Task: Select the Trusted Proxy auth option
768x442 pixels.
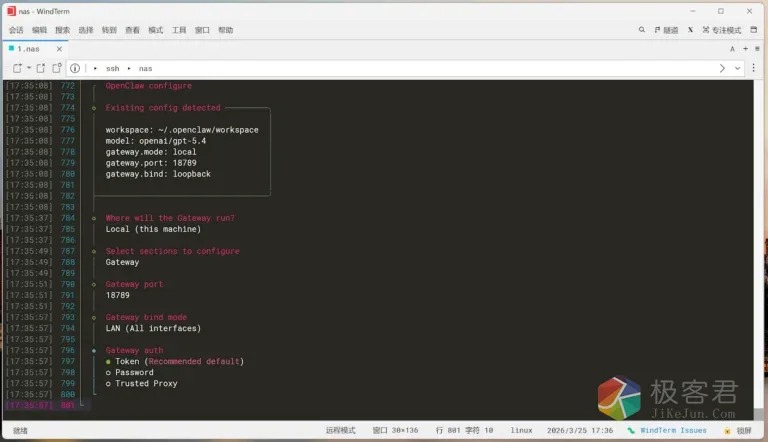Action: 145,383
